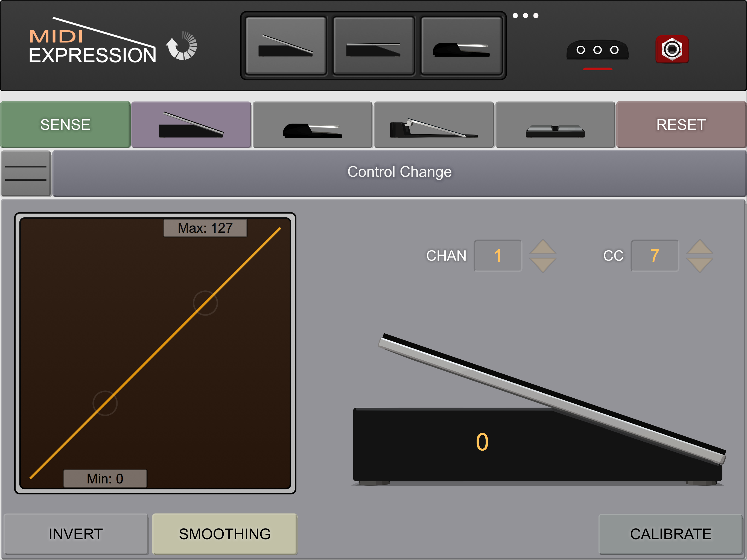747x560 pixels.
Task: Toggle the INVERT option
Action: click(76, 534)
